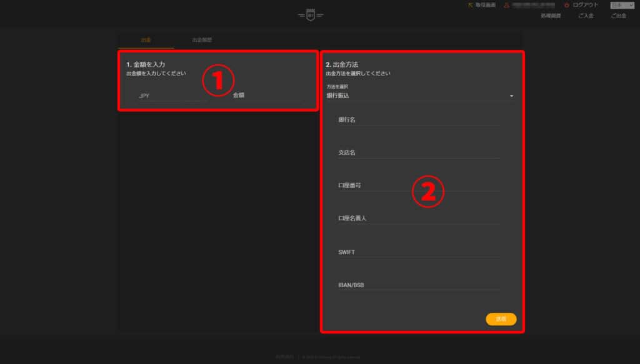Viewport: 640px width, 364px height.
Task: Click the 支店名 branch name field
Action: 419,152
